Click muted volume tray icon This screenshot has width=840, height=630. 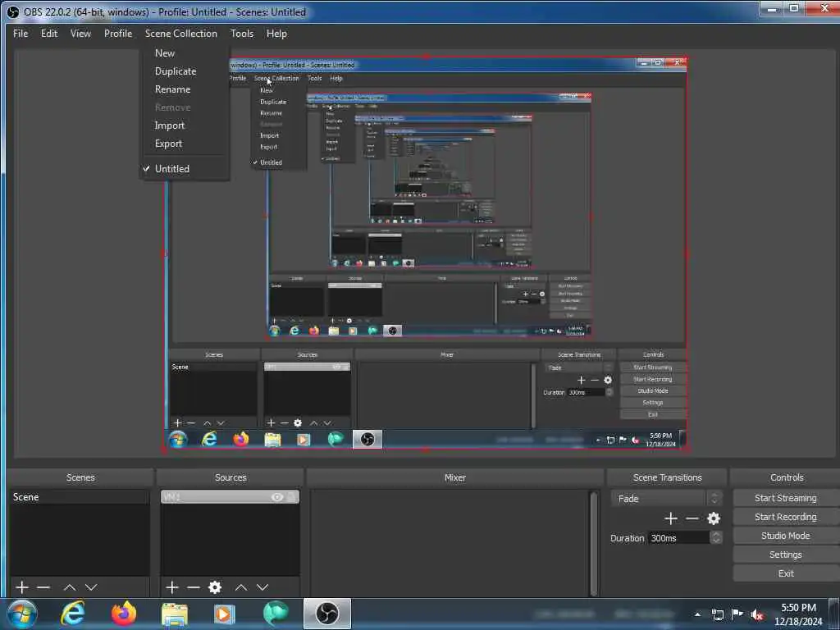pos(757,614)
